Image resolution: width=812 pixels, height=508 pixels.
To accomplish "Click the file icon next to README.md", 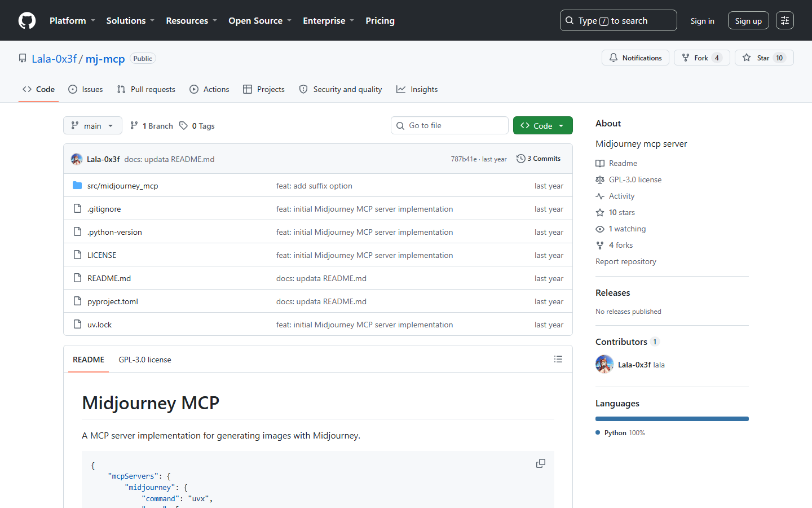I will point(78,278).
